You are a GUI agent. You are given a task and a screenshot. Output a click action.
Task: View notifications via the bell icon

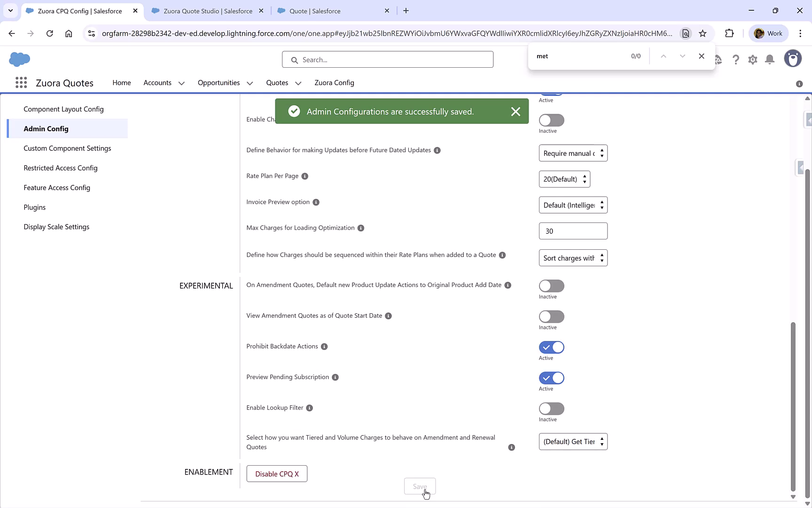coord(770,59)
